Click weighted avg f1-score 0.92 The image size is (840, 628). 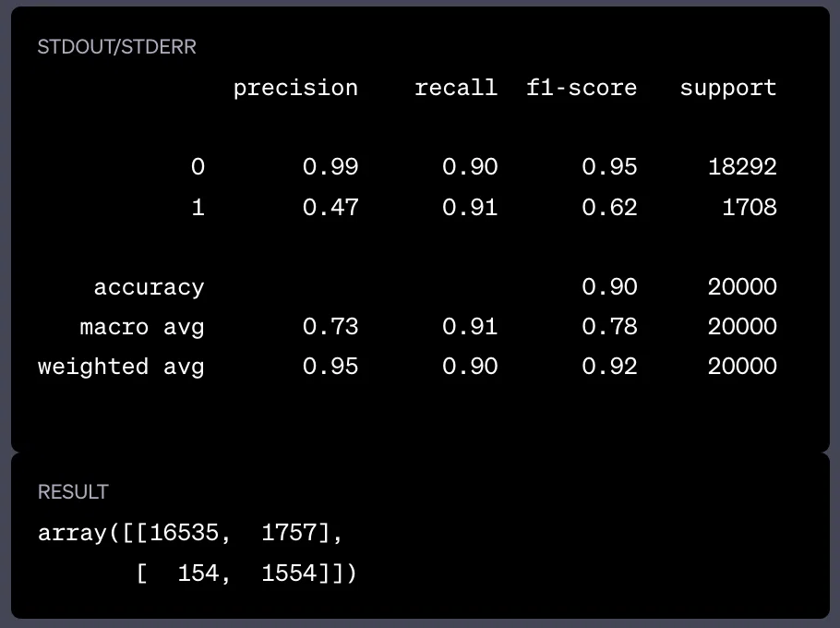point(609,366)
